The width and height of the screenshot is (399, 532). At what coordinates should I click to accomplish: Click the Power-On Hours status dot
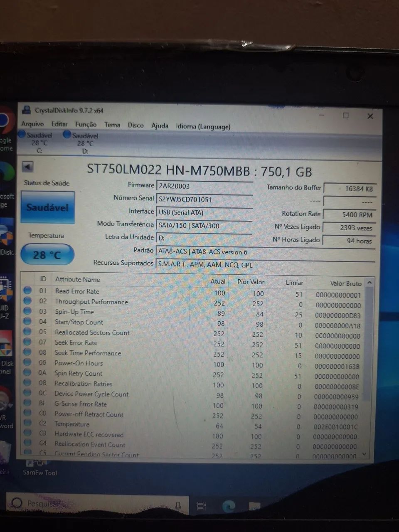pyautogui.click(x=27, y=362)
